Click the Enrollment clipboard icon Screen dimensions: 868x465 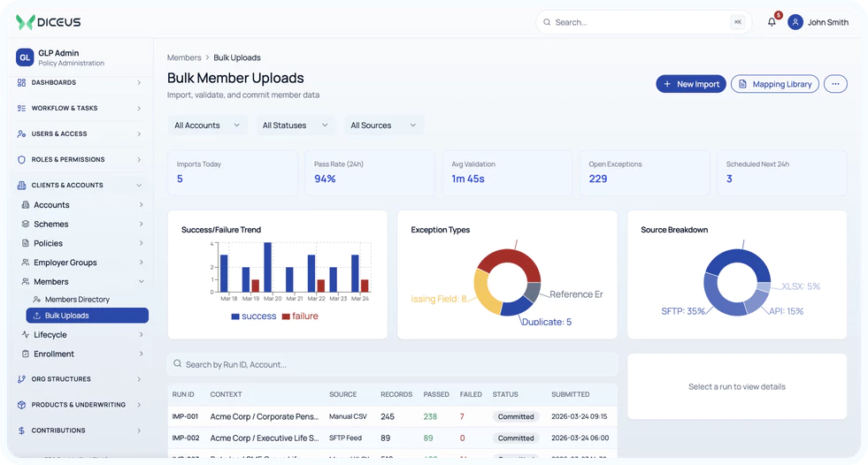pyautogui.click(x=26, y=354)
